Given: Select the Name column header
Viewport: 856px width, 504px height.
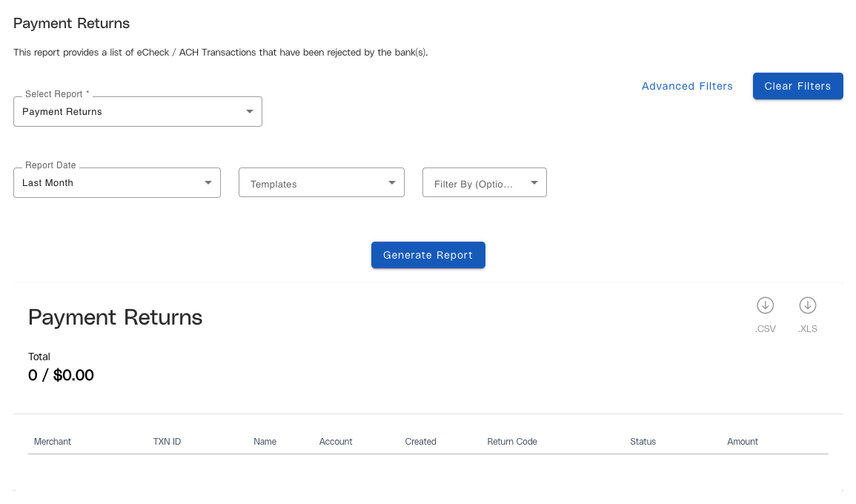Looking at the screenshot, I should (x=265, y=442).
